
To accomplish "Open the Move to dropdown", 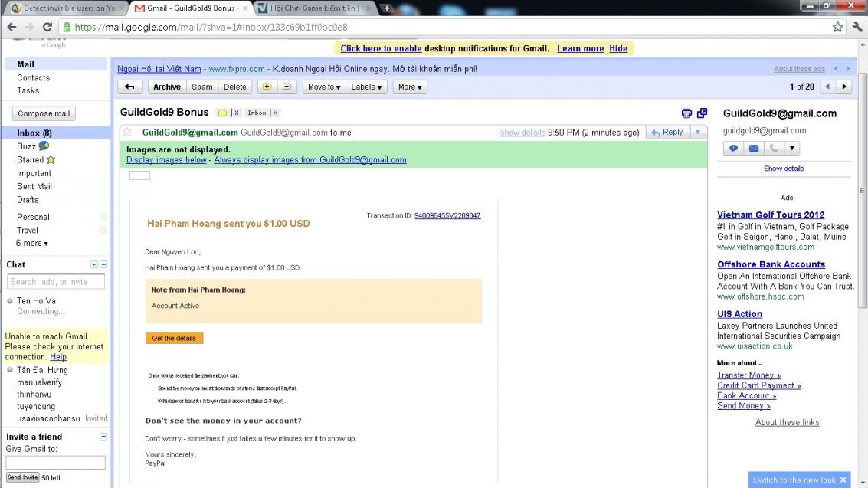I will click(x=324, y=87).
